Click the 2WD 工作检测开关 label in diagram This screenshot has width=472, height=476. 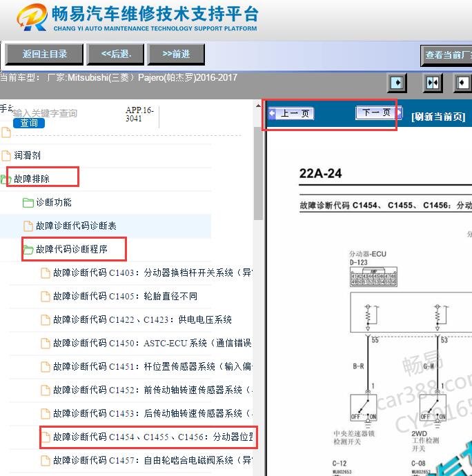pyautogui.click(x=425, y=441)
